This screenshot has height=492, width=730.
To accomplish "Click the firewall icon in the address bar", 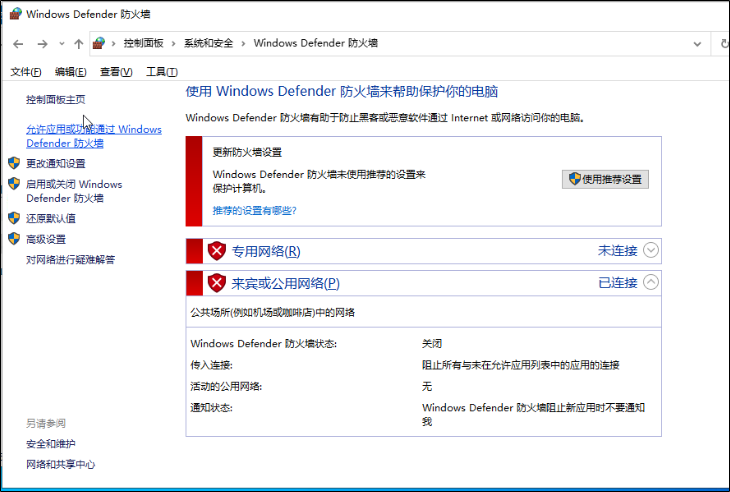I will [99, 43].
